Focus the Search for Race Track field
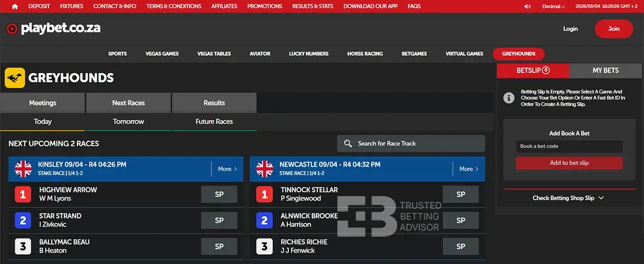 (x=411, y=144)
